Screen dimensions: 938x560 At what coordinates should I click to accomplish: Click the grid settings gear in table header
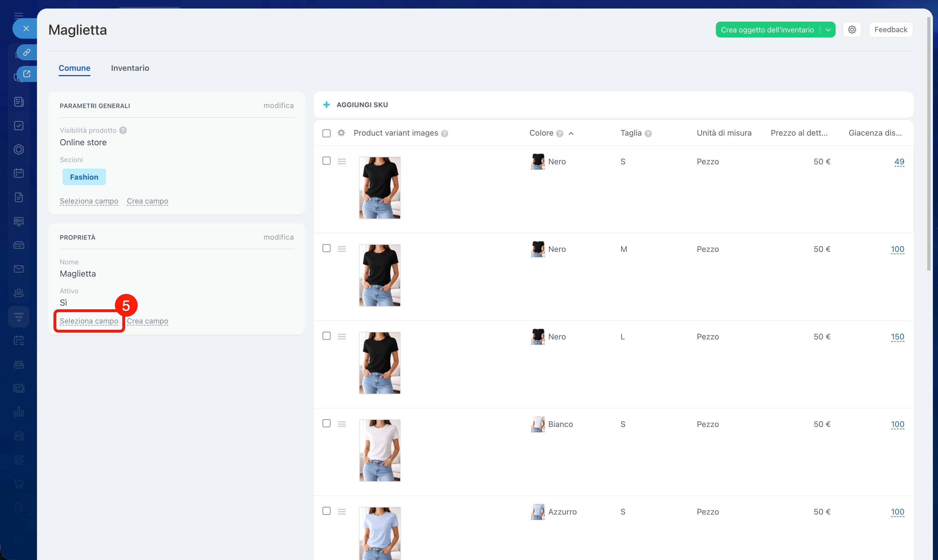341,133
